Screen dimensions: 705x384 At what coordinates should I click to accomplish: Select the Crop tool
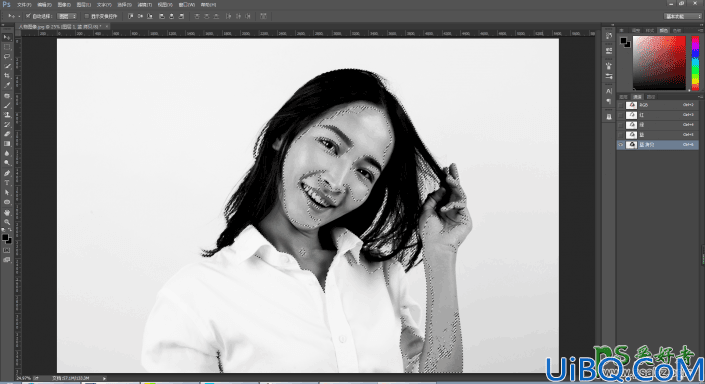coord(7,76)
